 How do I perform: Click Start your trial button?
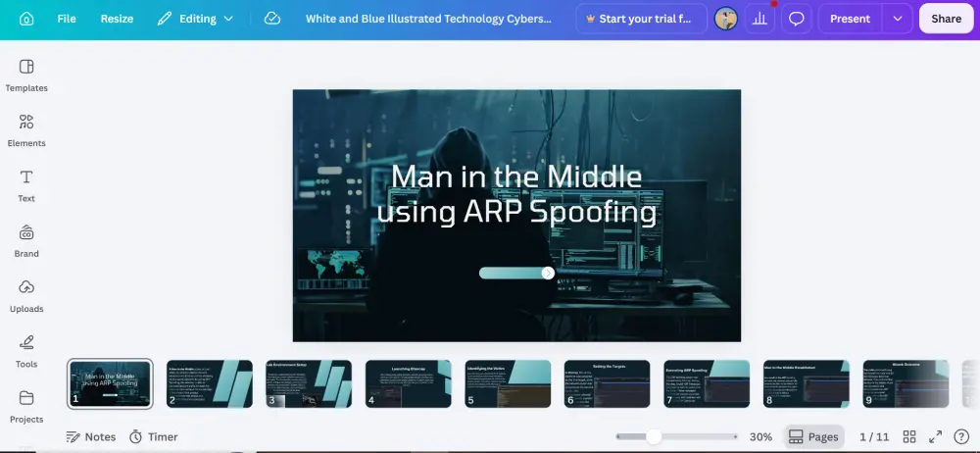[641, 19]
